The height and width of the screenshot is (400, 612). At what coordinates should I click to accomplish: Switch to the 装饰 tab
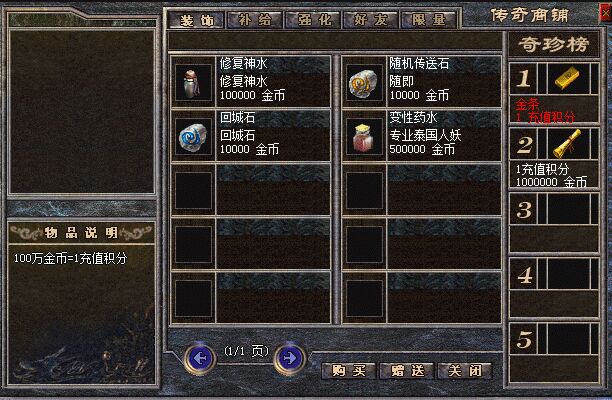tap(196, 20)
